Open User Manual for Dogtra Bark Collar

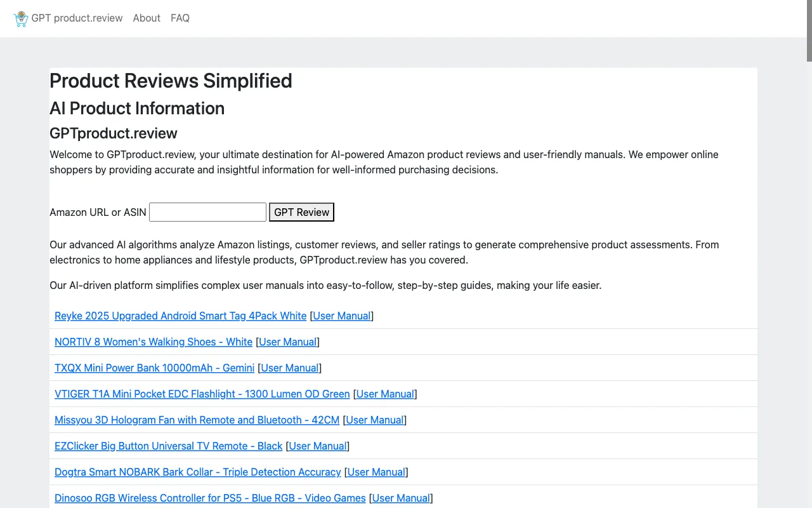pyautogui.click(x=376, y=472)
